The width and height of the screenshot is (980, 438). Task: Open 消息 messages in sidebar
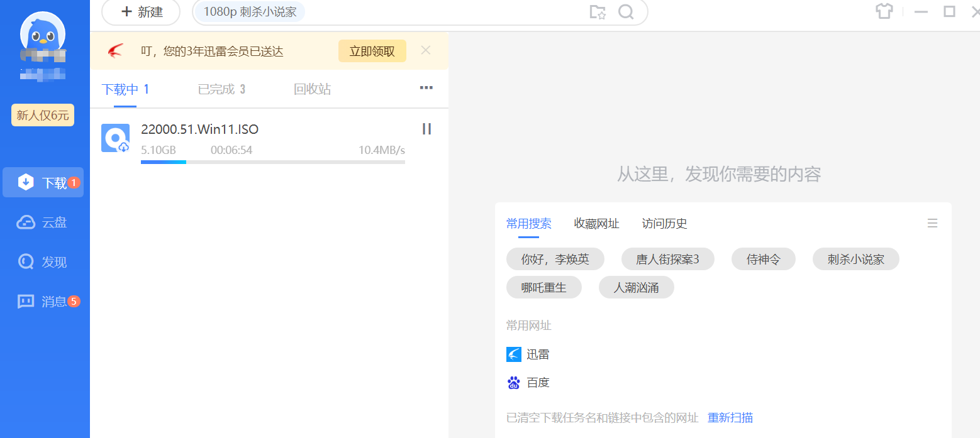tap(43, 302)
